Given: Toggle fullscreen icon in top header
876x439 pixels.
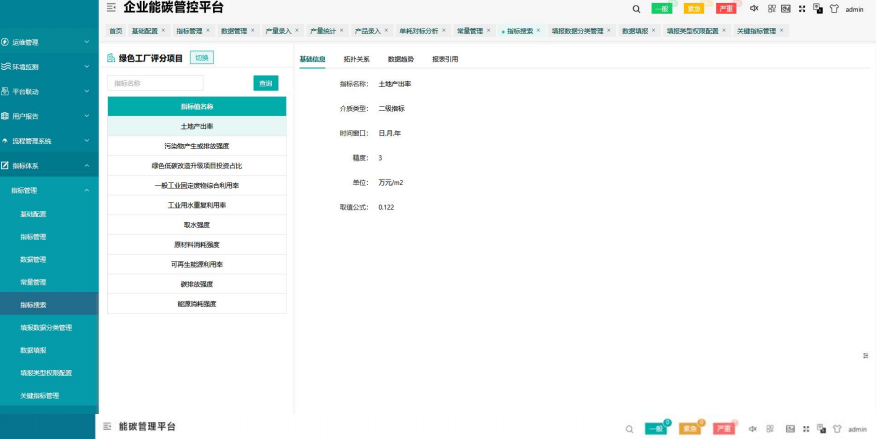Looking at the screenshot, I should [x=802, y=8].
